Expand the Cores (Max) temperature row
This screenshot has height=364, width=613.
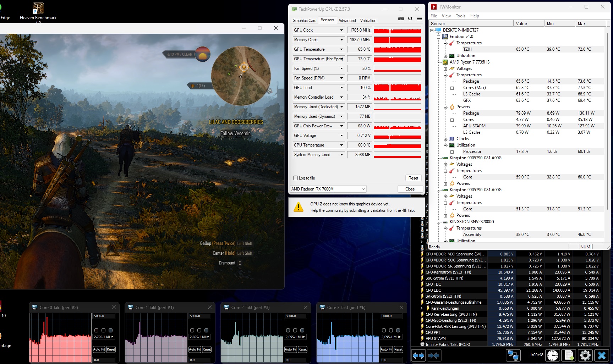point(452,88)
